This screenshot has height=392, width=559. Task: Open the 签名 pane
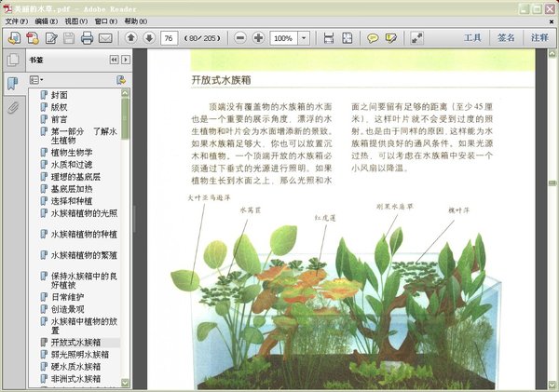[x=506, y=37]
